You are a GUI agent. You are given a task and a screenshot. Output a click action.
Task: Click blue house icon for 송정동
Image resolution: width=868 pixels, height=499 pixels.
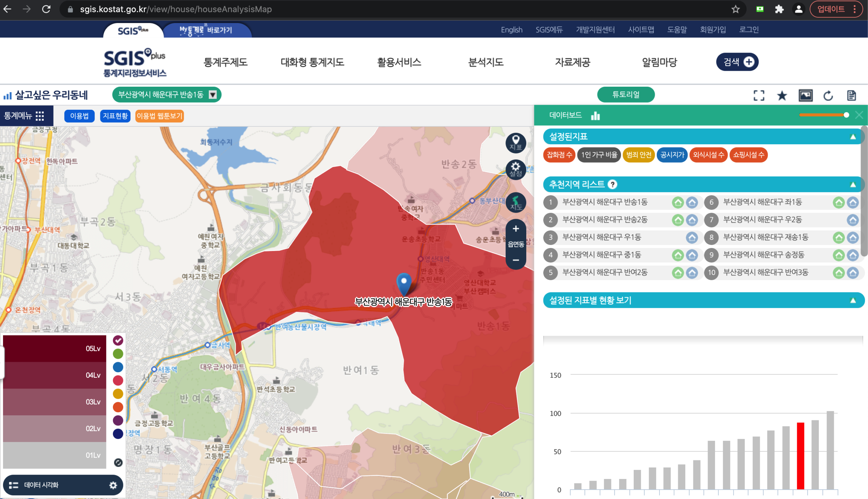852,255
